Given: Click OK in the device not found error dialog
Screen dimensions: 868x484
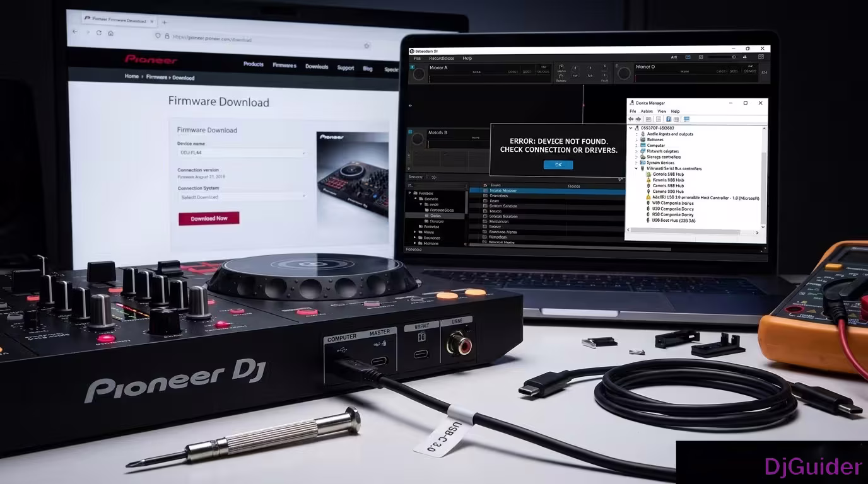Looking at the screenshot, I should [558, 164].
